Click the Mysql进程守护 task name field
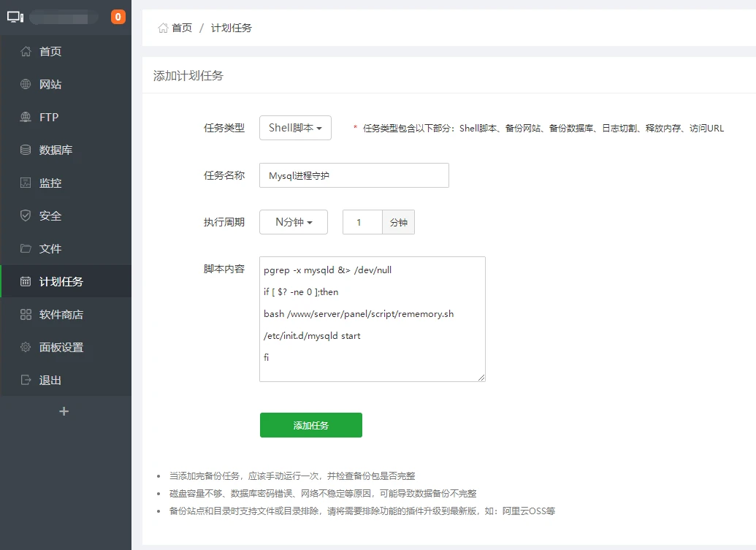756x550 pixels. coord(354,175)
